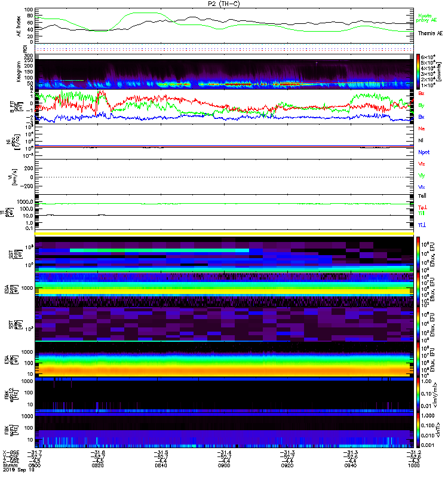Viewport: 448px width, 478px height.
Task: Click the "X-GSE" ephemeris row label
Action: tap(11, 452)
